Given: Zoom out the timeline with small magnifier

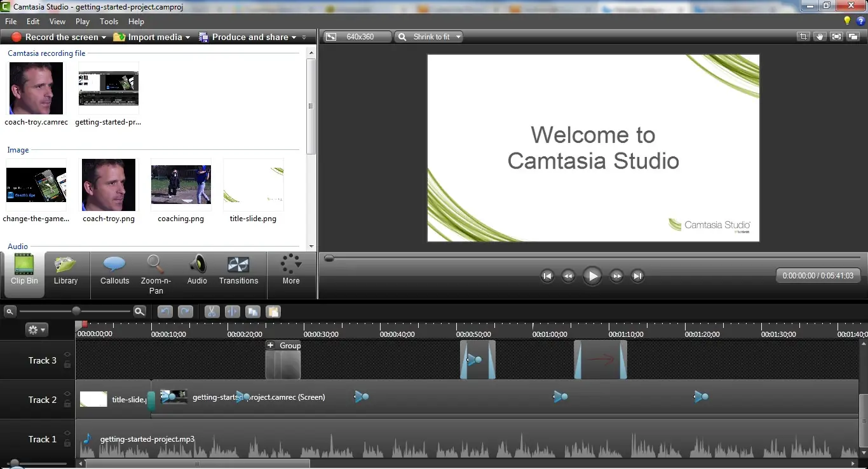Looking at the screenshot, I should pyautogui.click(x=10, y=311).
